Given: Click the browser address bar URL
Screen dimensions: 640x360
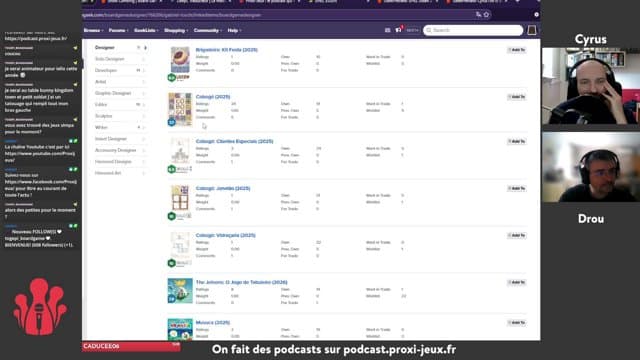Looking at the screenshot, I should pos(171,15).
